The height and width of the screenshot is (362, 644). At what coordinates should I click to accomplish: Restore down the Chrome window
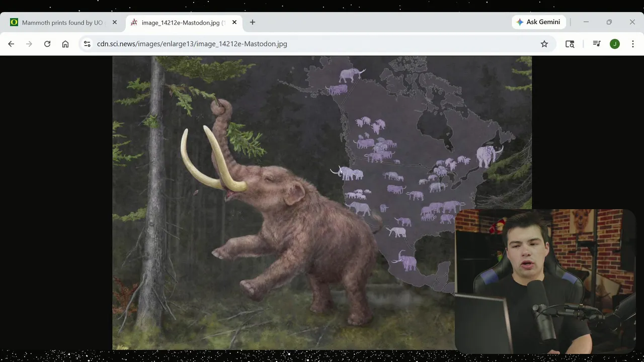[x=609, y=22]
